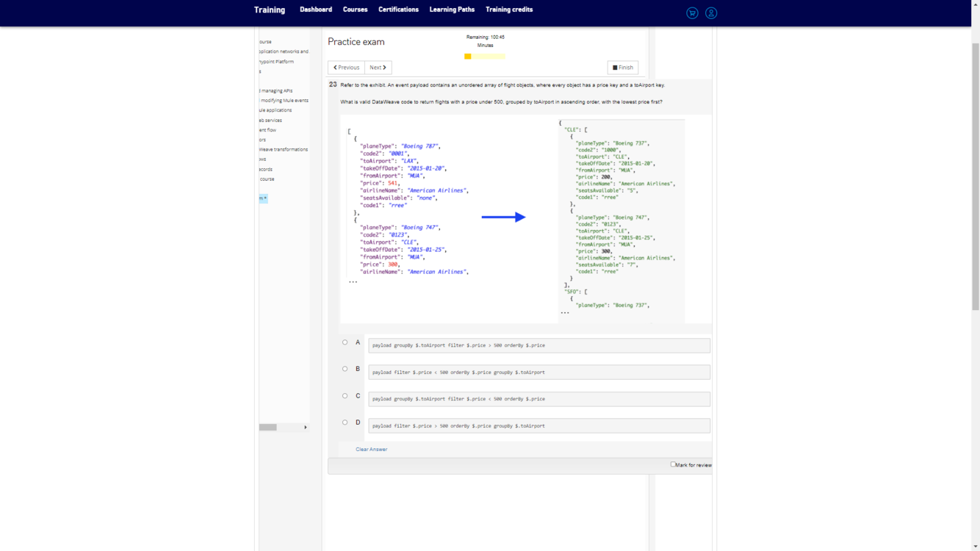The width and height of the screenshot is (980, 551).
Task: Click the Training logo text
Action: [x=270, y=10]
